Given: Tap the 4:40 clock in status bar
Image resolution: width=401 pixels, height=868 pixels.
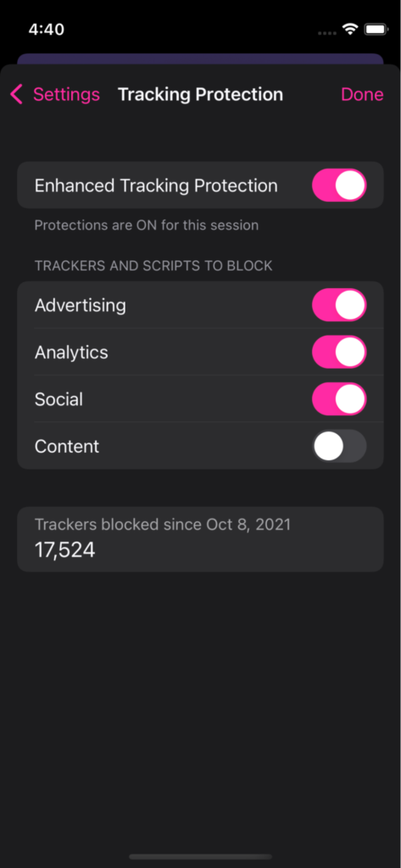Looking at the screenshot, I should coord(47,30).
